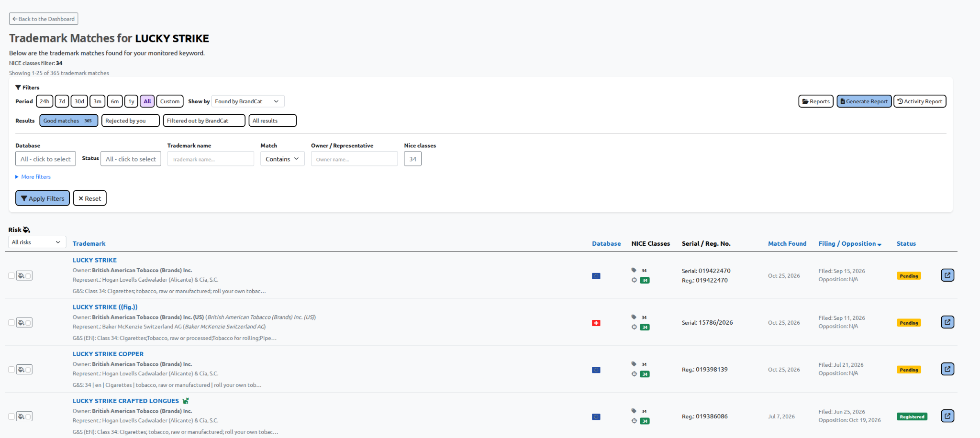This screenshot has height=438, width=980.
Task: Click the Reset button
Action: coord(89,198)
